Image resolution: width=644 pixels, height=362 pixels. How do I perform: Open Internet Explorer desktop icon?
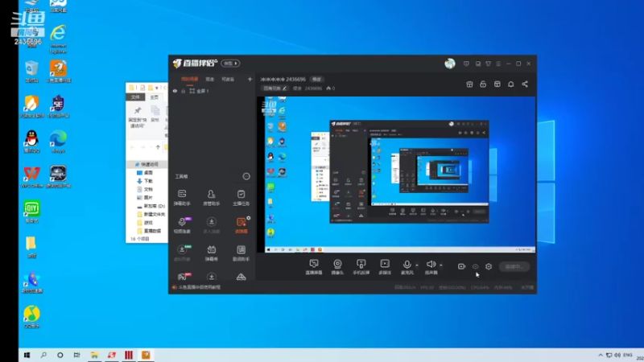(x=58, y=39)
